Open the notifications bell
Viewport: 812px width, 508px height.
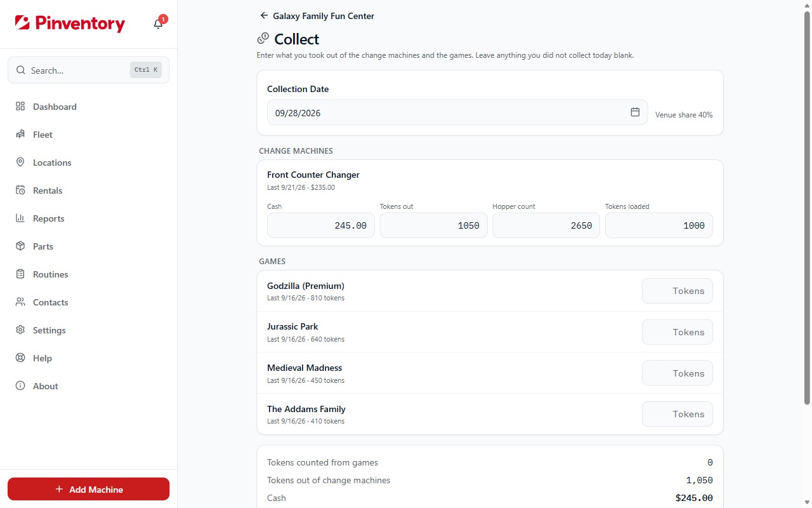coord(159,24)
